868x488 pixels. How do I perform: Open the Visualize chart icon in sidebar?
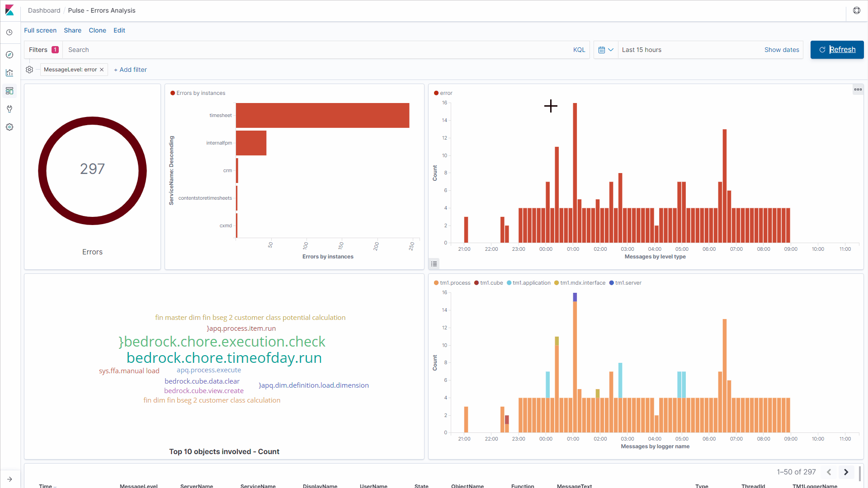tap(9, 73)
